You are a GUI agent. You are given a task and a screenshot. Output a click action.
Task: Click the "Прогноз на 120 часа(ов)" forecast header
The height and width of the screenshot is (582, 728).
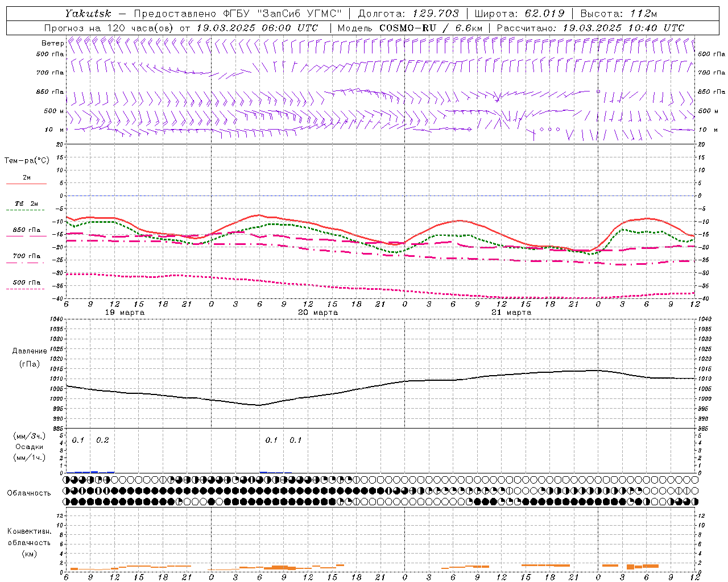[109, 28]
